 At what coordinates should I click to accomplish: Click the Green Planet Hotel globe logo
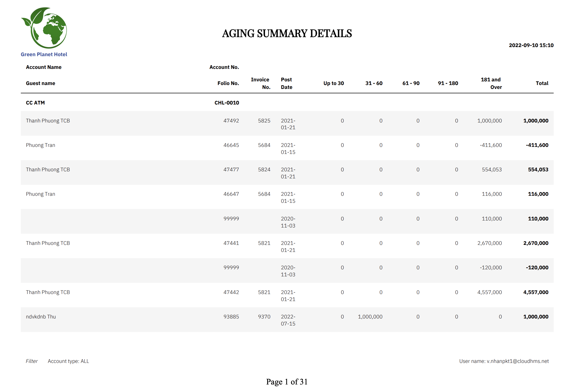pyautogui.click(x=44, y=28)
